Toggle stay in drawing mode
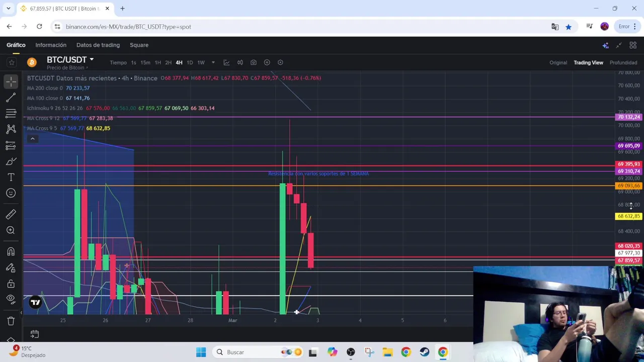This screenshot has width=644, height=362. tap(11, 268)
